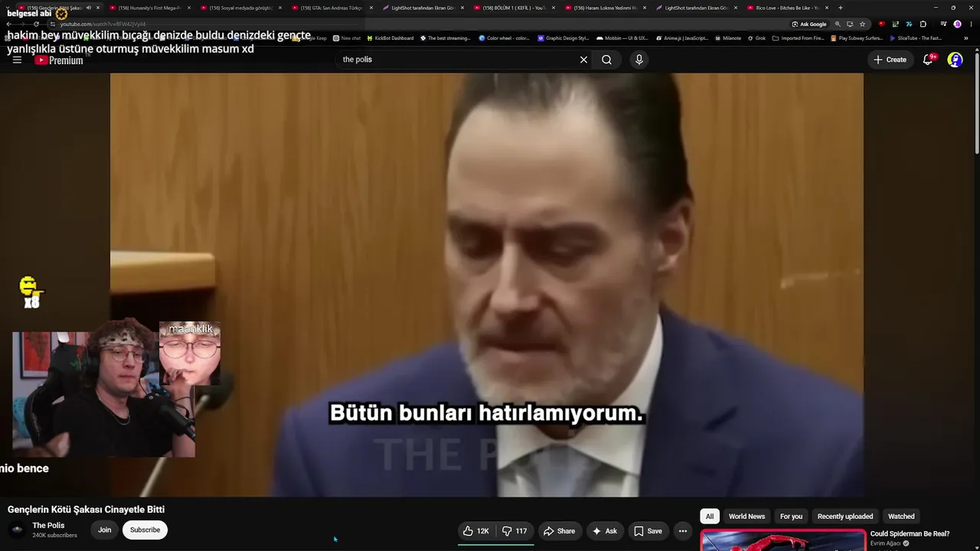Click the Chrome address bar URL

click(103, 24)
